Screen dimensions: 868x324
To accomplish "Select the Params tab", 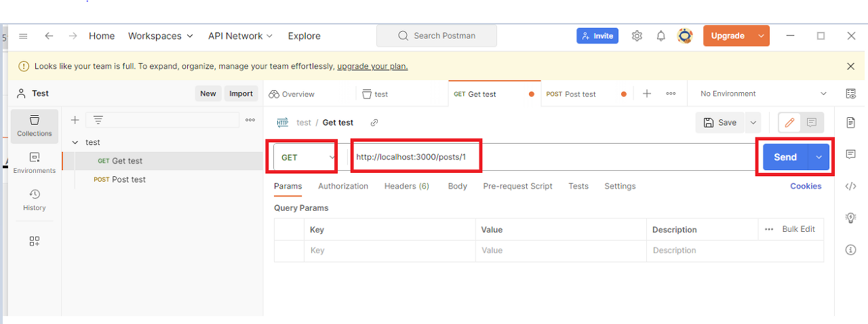I will tap(288, 186).
